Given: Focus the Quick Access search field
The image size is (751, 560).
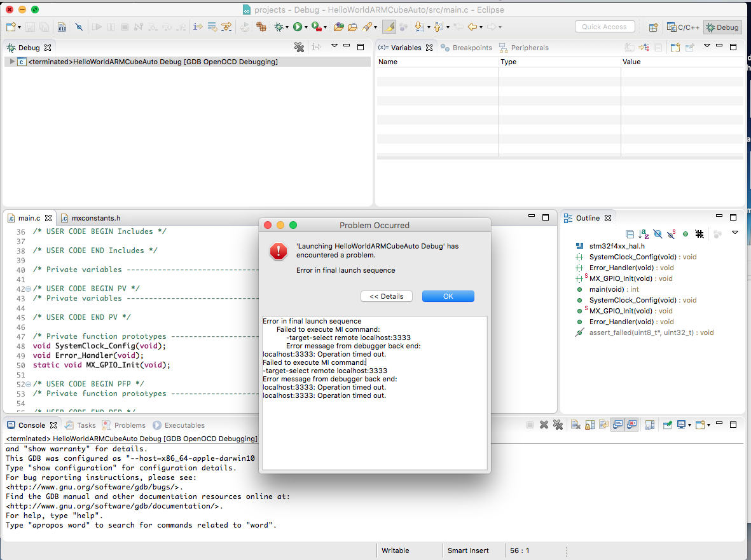Looking at the screenshot, I should pos(605,27).
